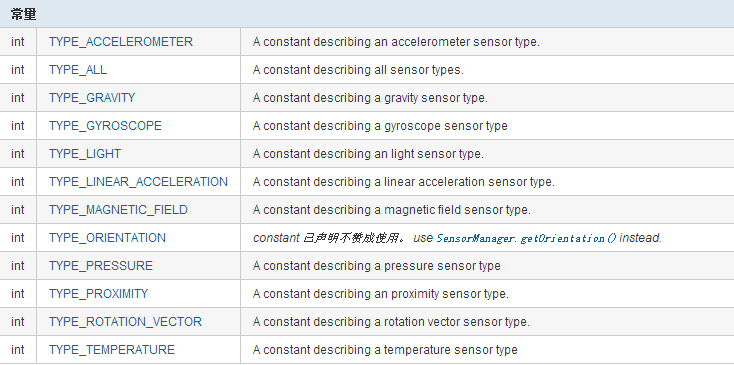Click the magnetic field sensor description text
The height and width of the screenshot is (365, 734).
(x=392, y=210)
